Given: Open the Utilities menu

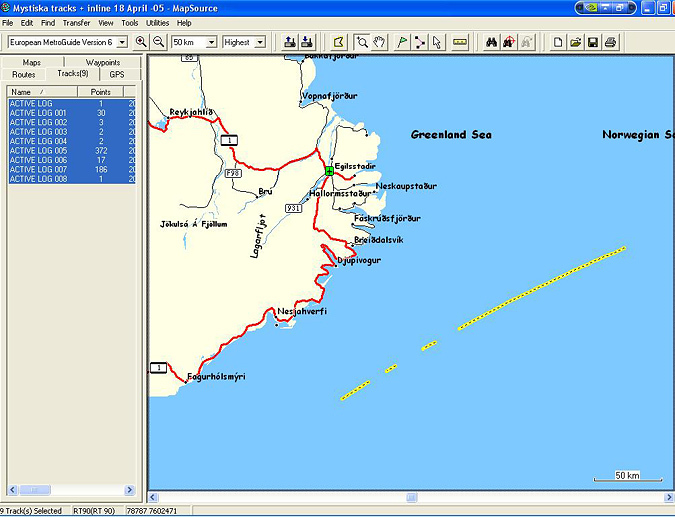Looking at the screenshot, I should (157, 23).
